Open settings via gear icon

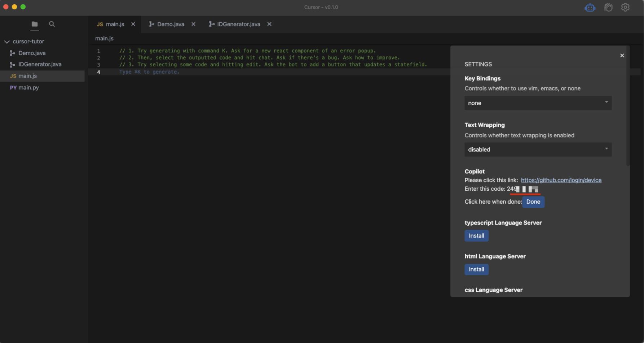(625, 7)
